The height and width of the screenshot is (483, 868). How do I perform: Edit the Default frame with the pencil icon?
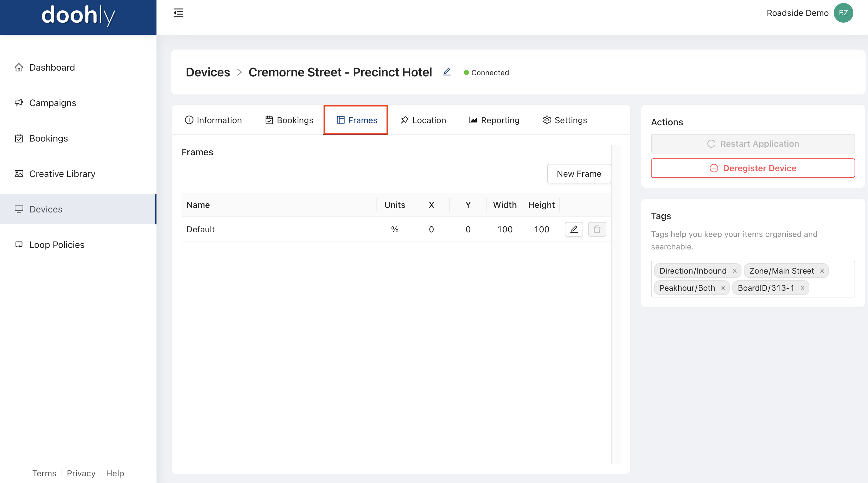pyautogui.click(x=573, y=229)
